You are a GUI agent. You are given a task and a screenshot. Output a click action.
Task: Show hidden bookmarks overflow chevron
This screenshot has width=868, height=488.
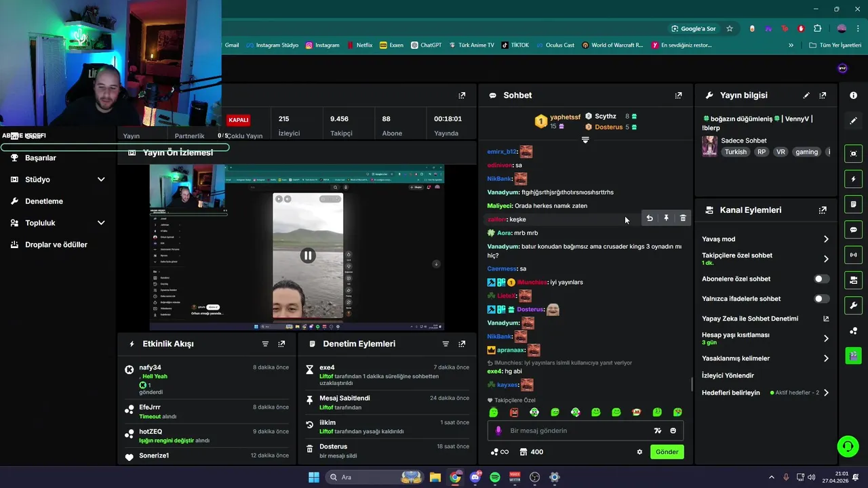pos(791,45)
